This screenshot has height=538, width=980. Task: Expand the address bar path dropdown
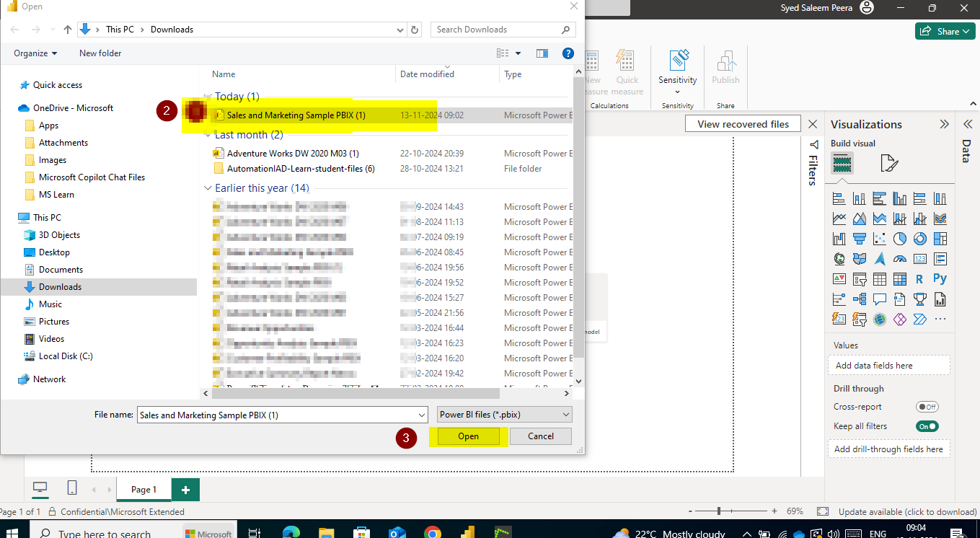(x=401, y=30)
